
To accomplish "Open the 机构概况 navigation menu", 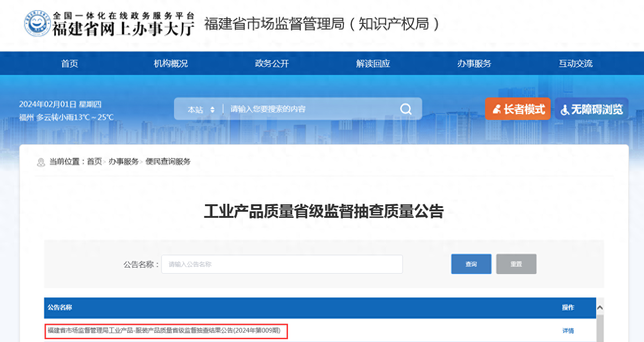I will tap(171, 64).
